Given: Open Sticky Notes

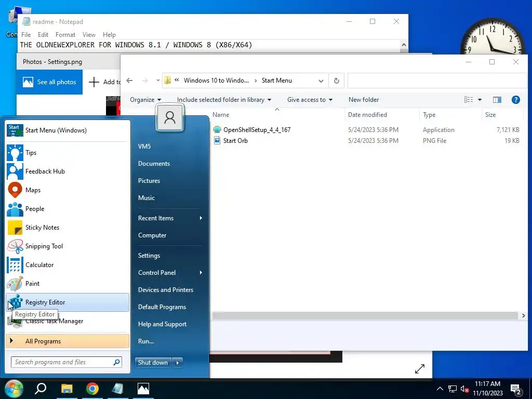Looking at the screenshot, I should (67, 228).
